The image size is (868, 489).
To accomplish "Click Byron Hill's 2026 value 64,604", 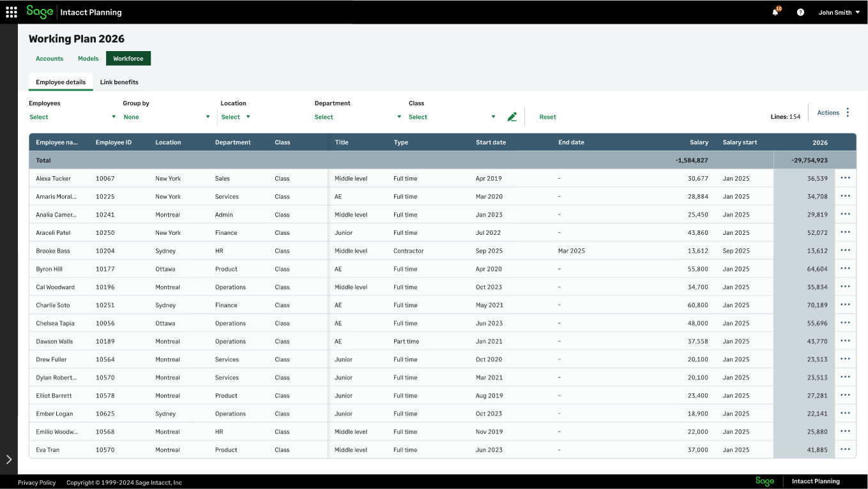I will (x=818, y=269).
